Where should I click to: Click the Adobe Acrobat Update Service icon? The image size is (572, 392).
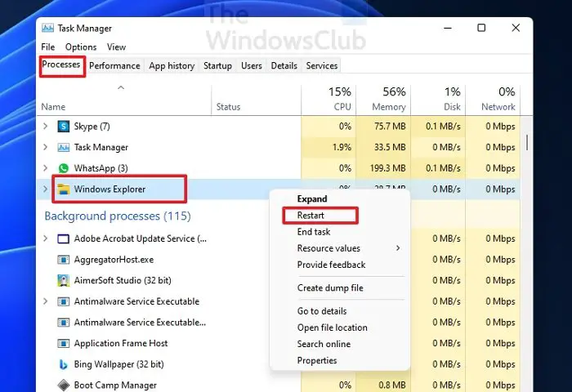point(64,238)
